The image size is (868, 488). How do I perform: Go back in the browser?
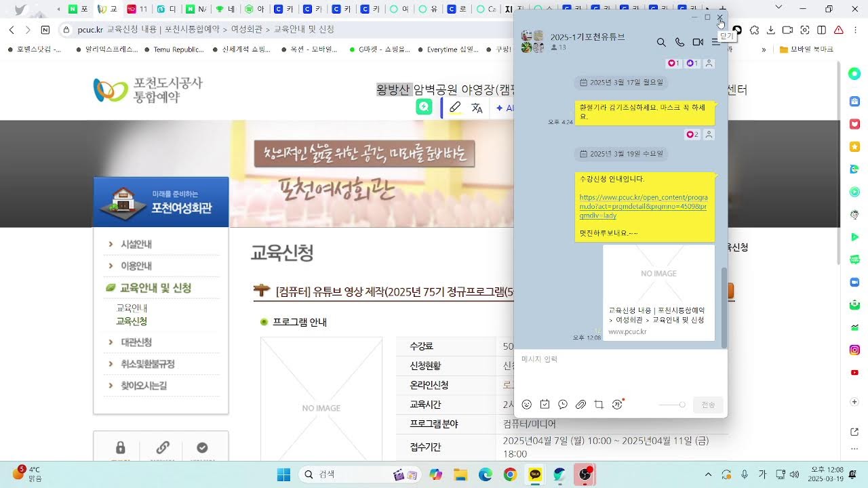12,30
